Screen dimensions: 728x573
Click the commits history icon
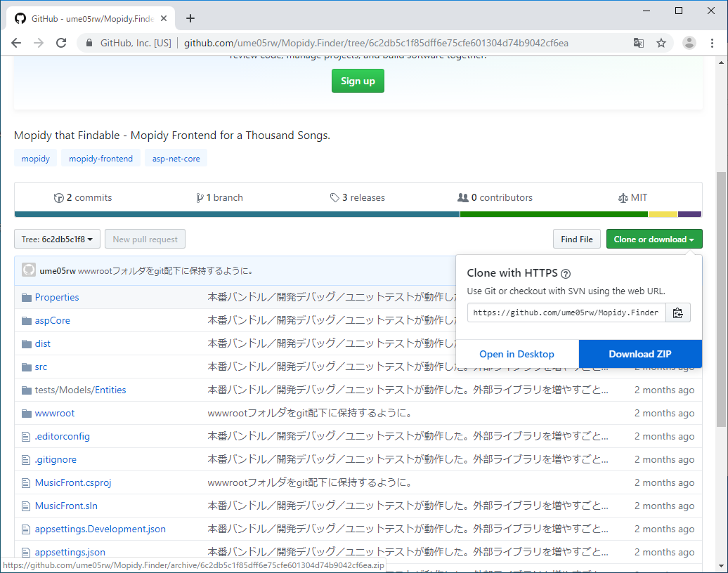click(x=59, y=197)
